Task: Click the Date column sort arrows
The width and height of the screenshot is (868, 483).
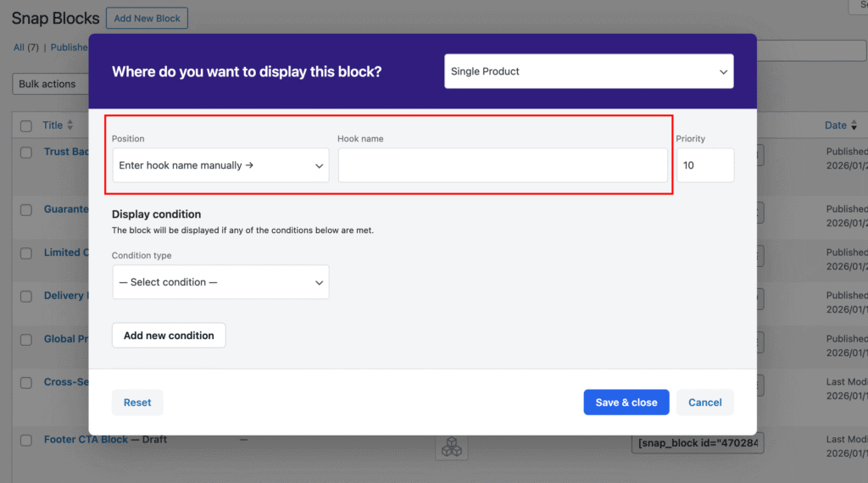Action: 854,125
